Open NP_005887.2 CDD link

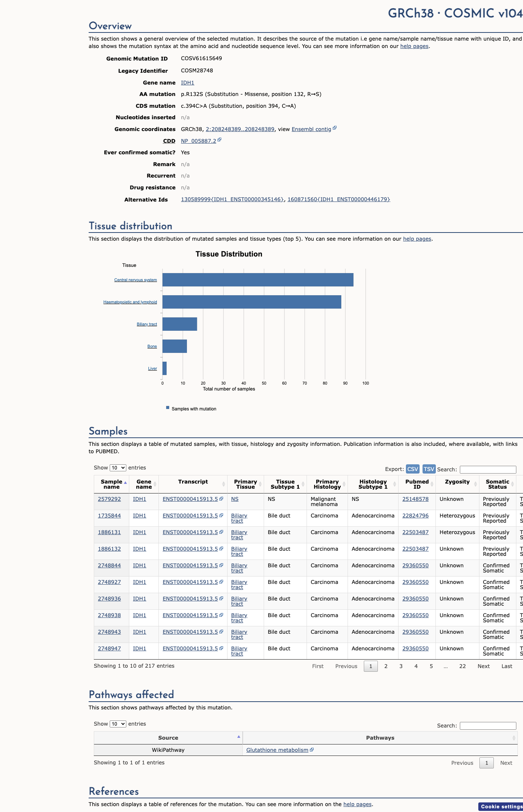[198, 141]
